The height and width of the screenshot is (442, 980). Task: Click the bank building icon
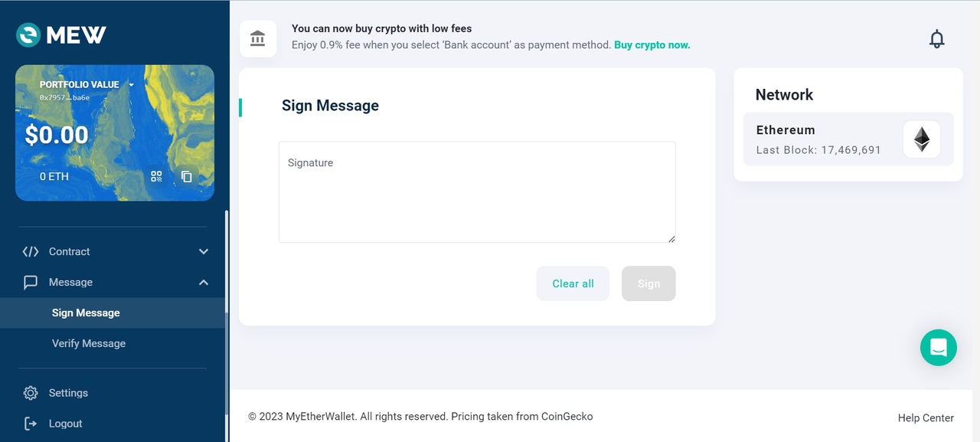[x=258, y=38]
